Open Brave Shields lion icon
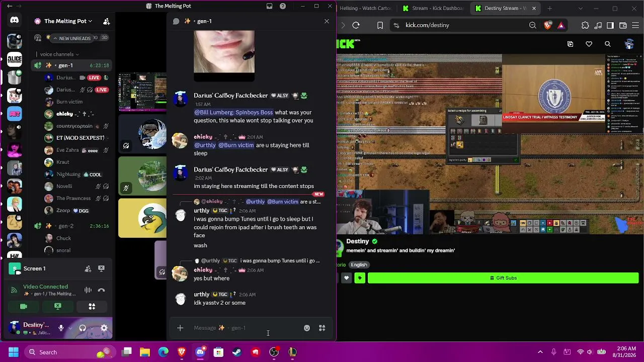Screen dimensions: 644x362 (547, 25)
